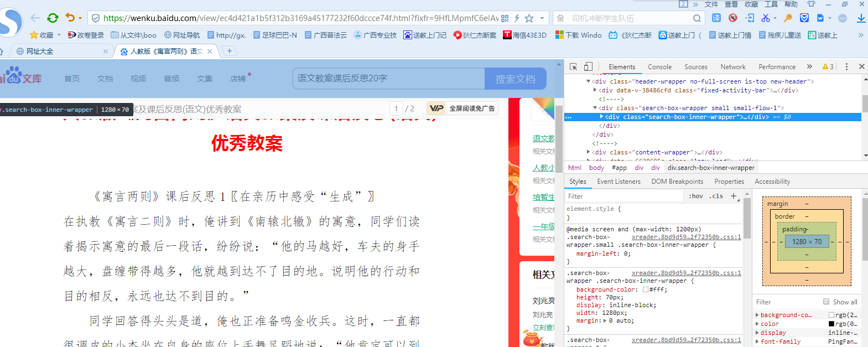The height and width of the screenshot is (347, 868).
Task: Open the 网址导航 bookmark
Action: click(182, 35)
